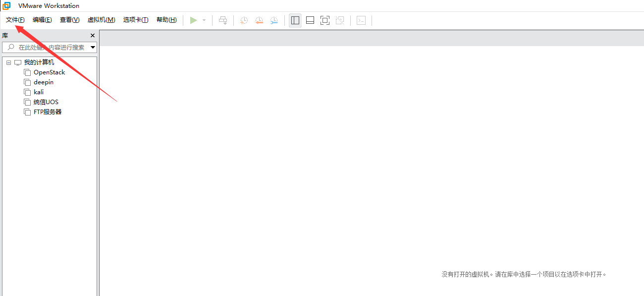This screenshot has width=644, height=296.
Task: Click the Enter Full Screen icon
Action: [325, 20]
